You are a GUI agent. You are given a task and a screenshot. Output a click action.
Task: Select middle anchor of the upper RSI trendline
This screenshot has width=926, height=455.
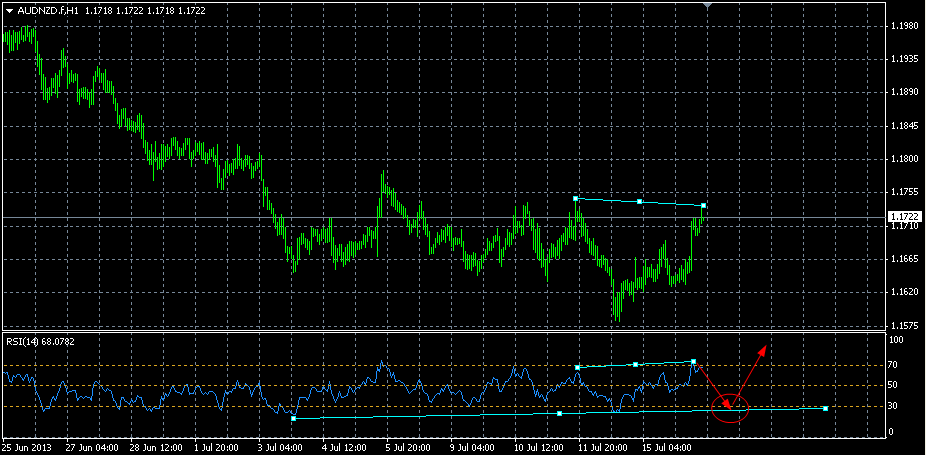[635, 364]
